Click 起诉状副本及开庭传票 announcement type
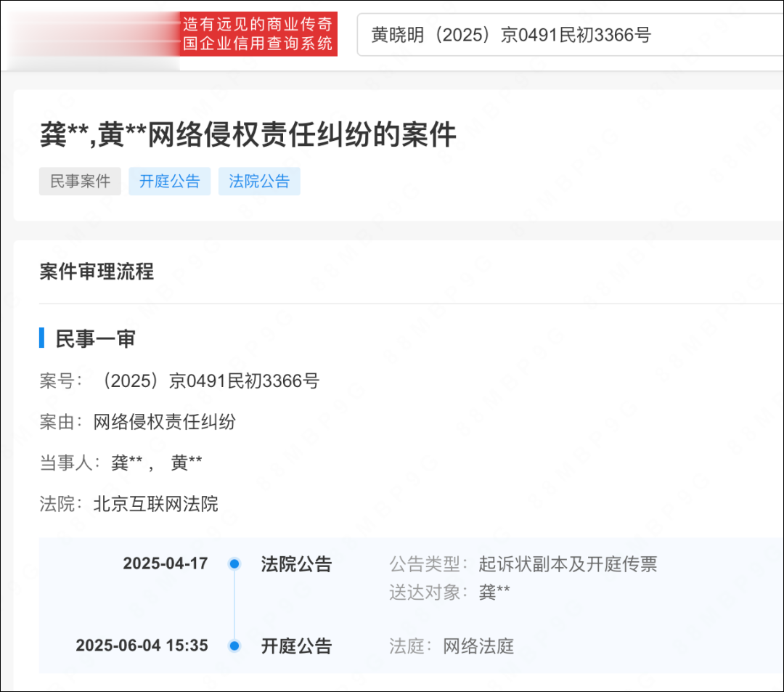784x692 pixels. (x=568, y=564)
